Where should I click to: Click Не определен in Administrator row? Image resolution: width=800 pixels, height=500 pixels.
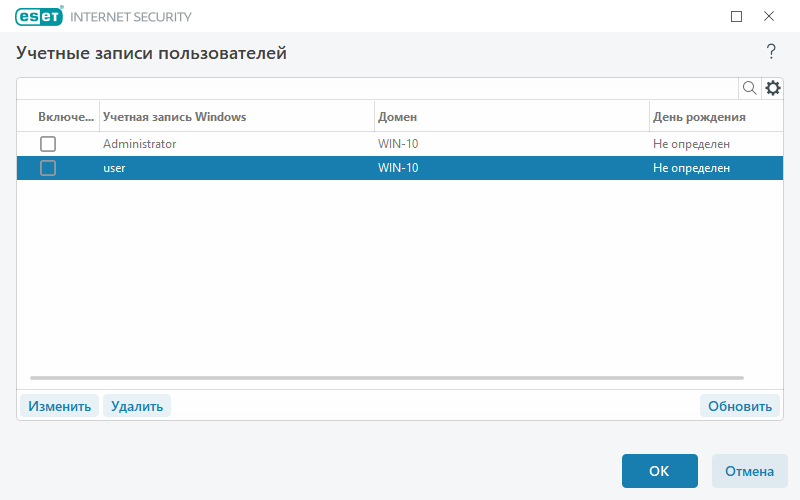tap(691, 144)
